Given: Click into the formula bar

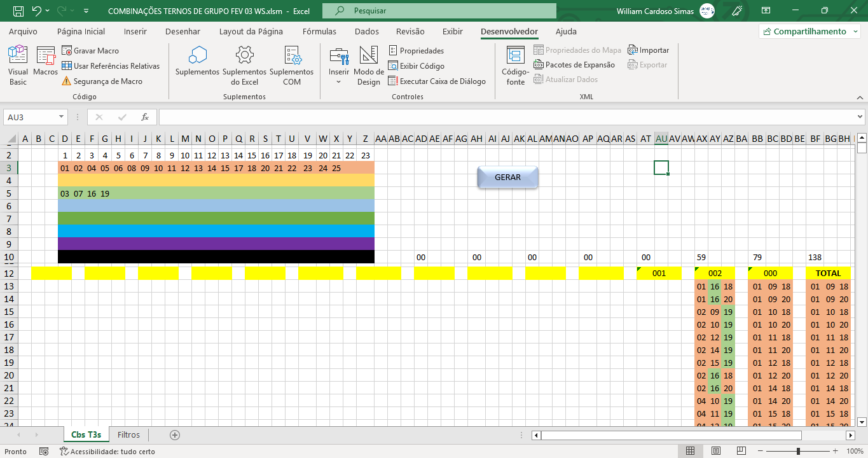Looking at the screenshot, I should (x=506, y=117).
